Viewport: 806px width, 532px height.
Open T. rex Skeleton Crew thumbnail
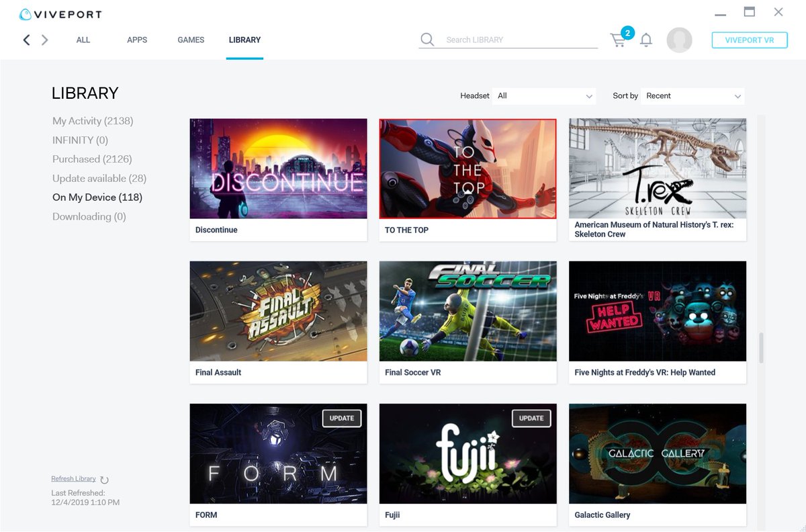coord(658,169)
